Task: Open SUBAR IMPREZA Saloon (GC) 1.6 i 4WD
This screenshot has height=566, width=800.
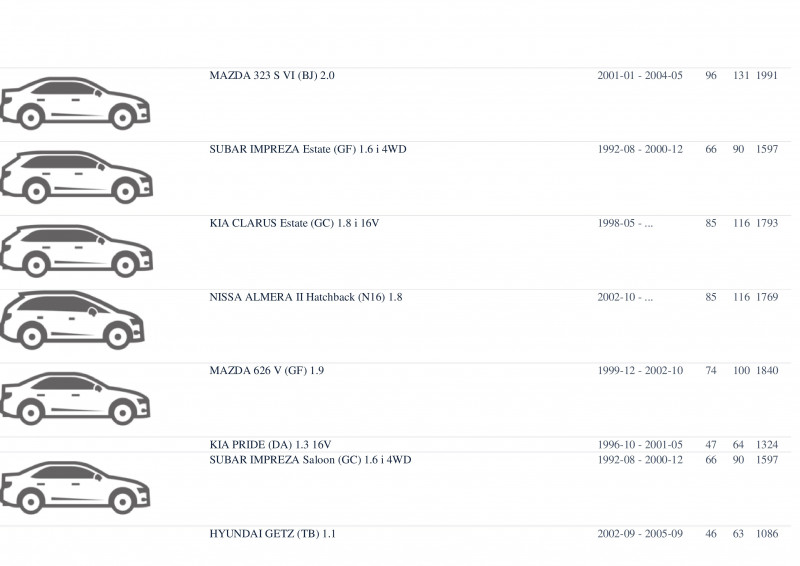Action: click(x=310, y=460)
